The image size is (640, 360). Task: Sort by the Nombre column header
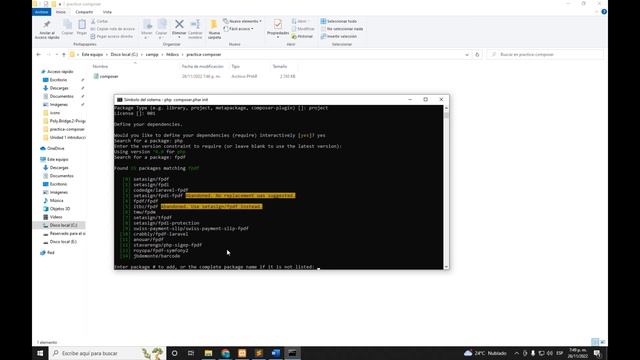(x=100, y=66)
